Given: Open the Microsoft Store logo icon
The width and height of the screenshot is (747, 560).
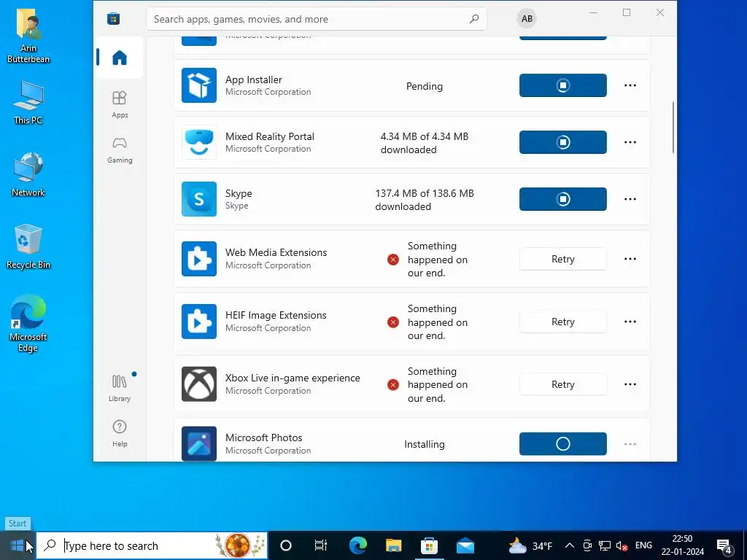Looking at the screenshot, I should pos(113,19).
